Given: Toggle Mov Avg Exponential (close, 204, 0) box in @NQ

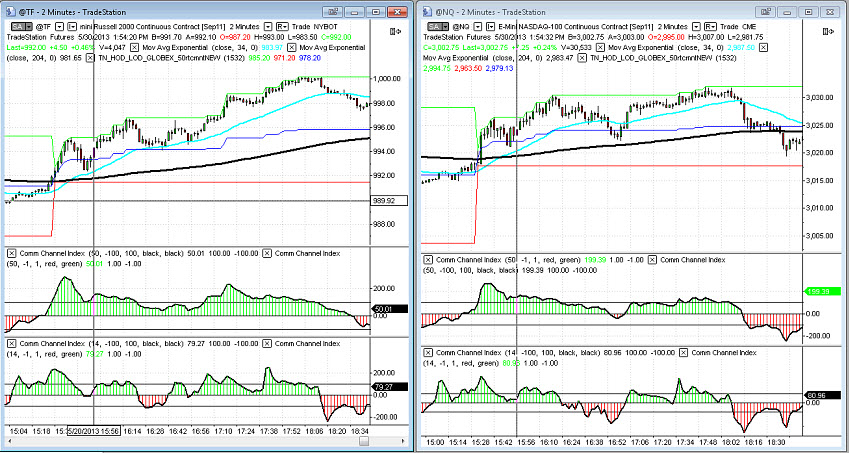Looking at the screenshot, I should tap(763, 48).
